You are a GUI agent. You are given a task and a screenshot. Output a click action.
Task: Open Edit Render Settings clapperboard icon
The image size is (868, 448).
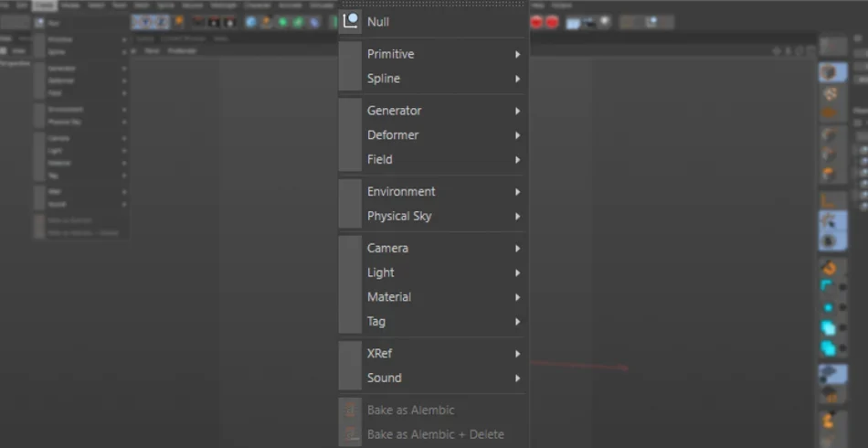(x=229, y=22)
